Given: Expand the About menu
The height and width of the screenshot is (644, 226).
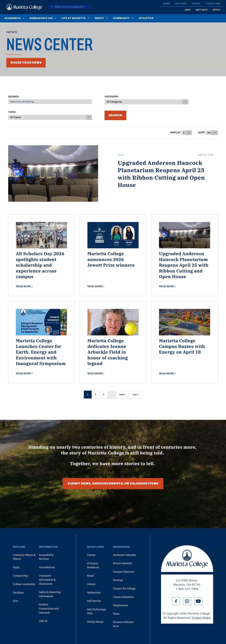Looking at the screenshot, I should (101, 18).
